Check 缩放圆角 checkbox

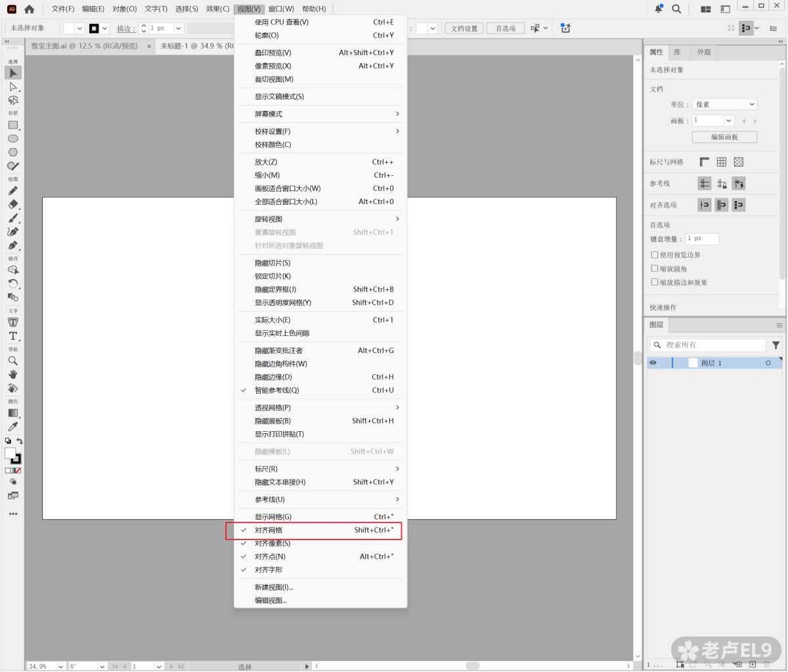[x=655, y=268]
